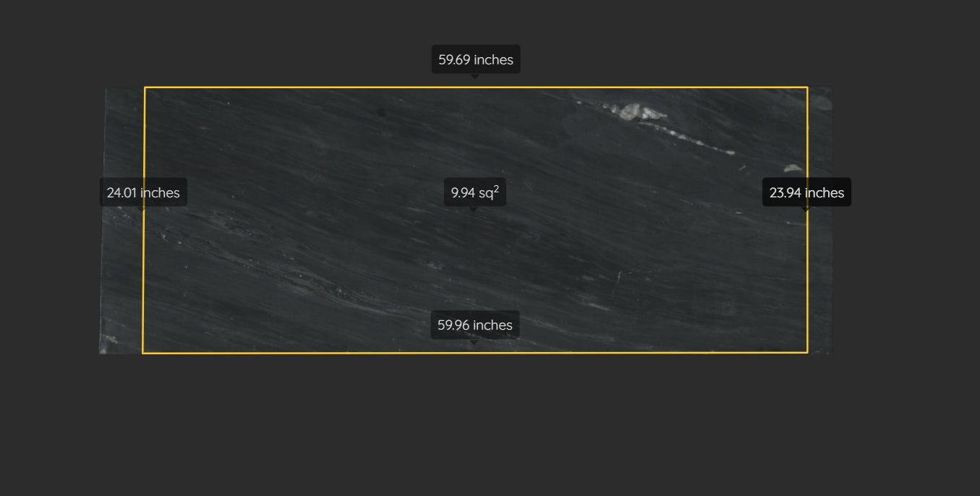Screen dimensions: 980x496
Task: Click the right yellow border line
Action: (807, 275)
